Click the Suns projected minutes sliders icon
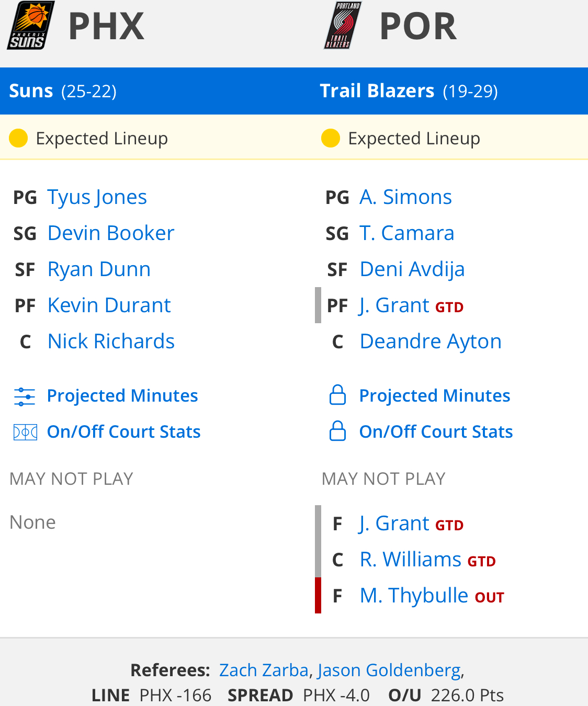Screen dimensions: 588x706 pyautogui.click(x=25, y=396)
